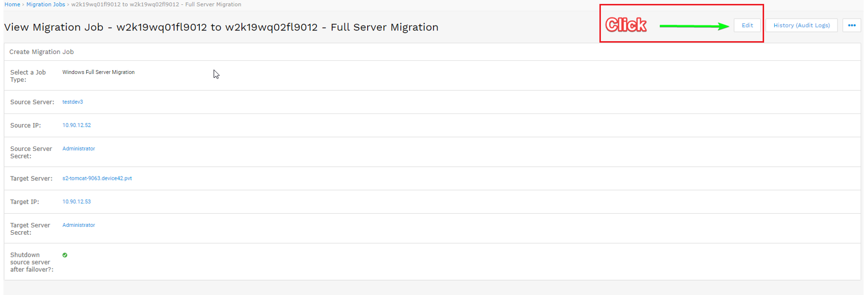868x295 pixels.
Task: Open Target Server Secret Administrator link
Action: click(x=78, y=225)
